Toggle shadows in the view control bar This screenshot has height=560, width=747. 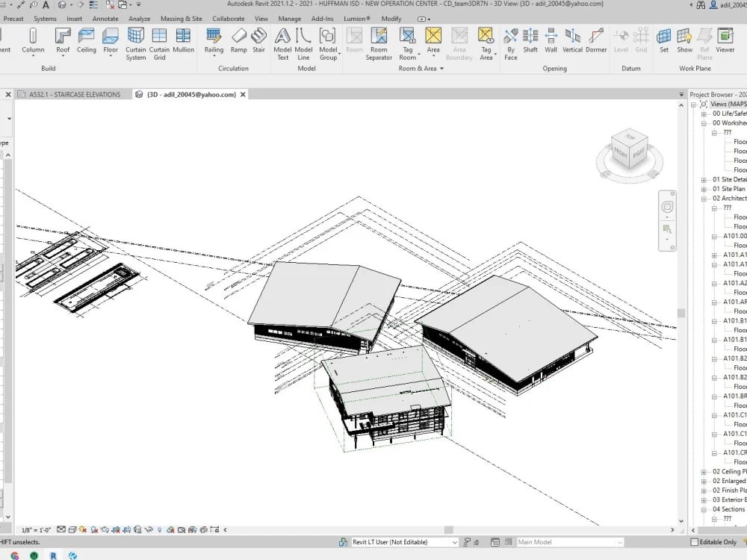pyautogui.click(x=94, y=527)
